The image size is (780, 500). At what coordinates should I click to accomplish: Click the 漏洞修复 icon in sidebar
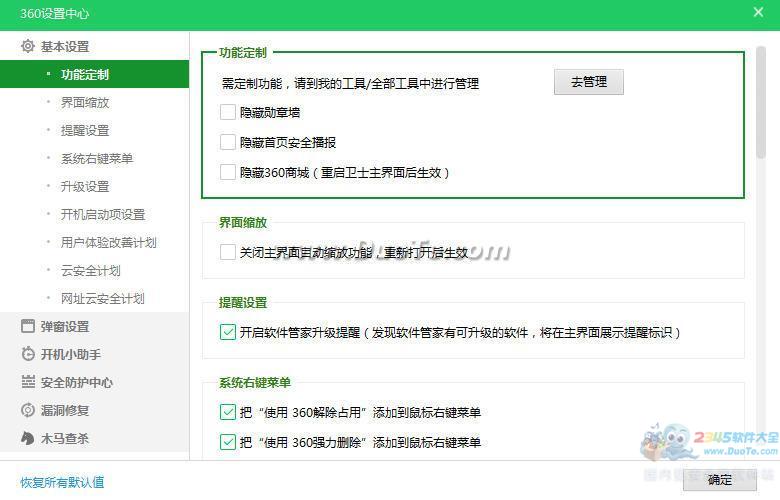[28, 410]
